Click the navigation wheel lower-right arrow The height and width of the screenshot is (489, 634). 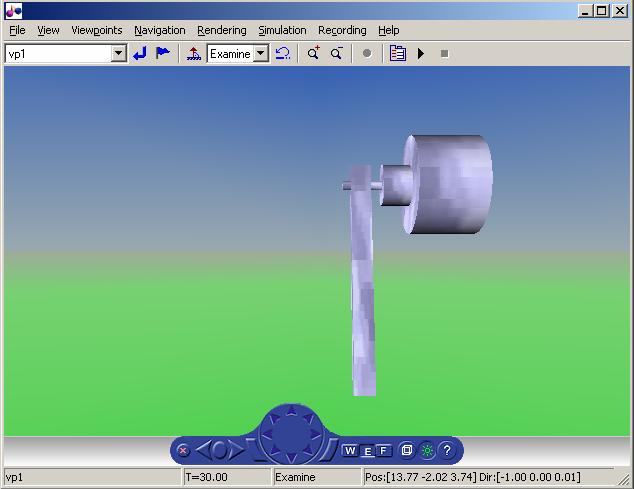pyautogui.click(x=308, y=450)
